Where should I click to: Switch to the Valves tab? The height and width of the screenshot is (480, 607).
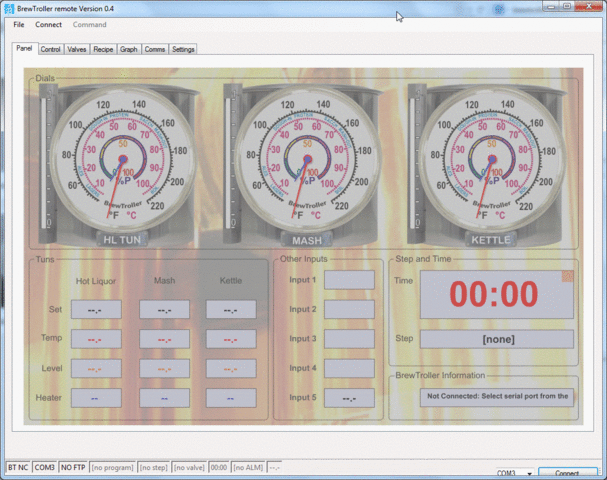click(77, 49)
